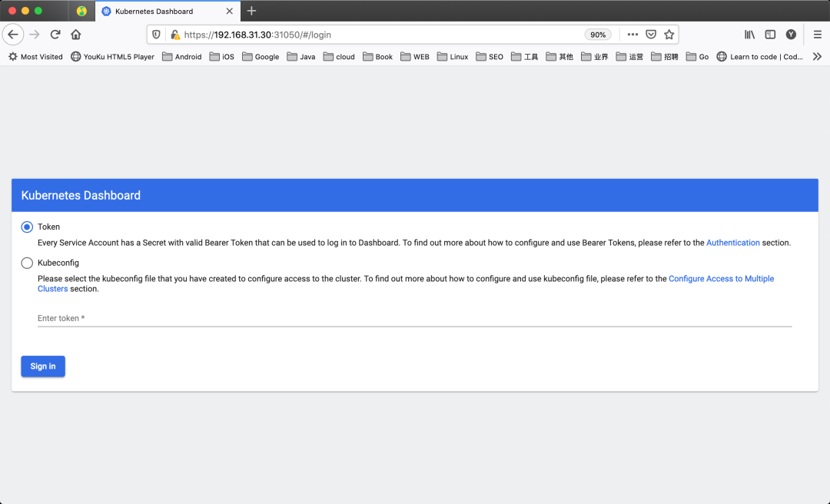Screen dimensions: 830x504
Task: Open the Go bookmarks folder
Action: coord(697,57)
